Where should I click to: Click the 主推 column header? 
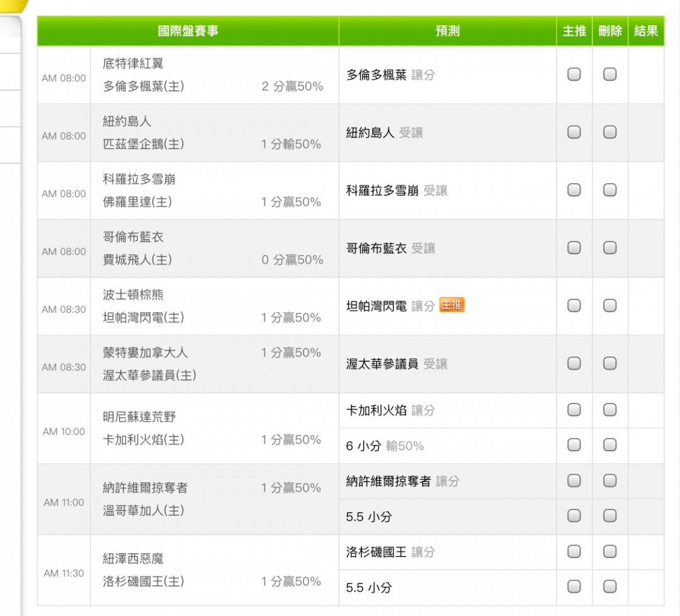coord(574,31)
